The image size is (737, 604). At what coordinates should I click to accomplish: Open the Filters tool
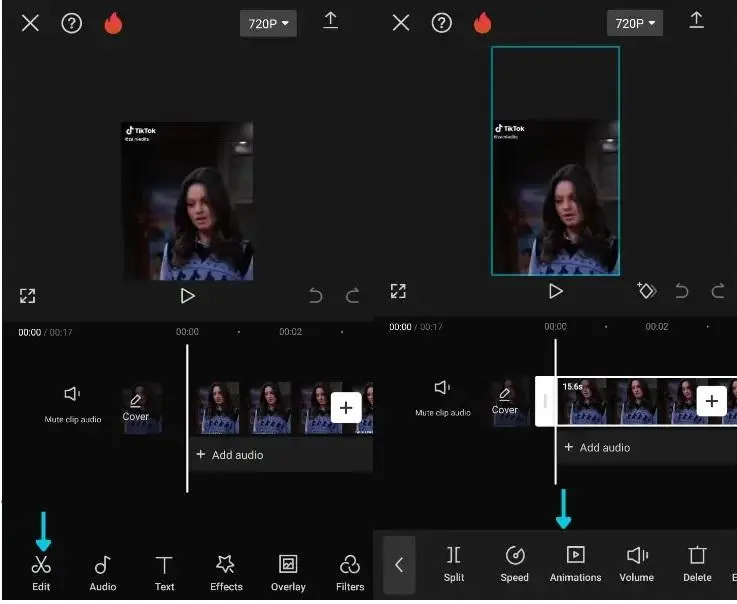tap(350, 572)
